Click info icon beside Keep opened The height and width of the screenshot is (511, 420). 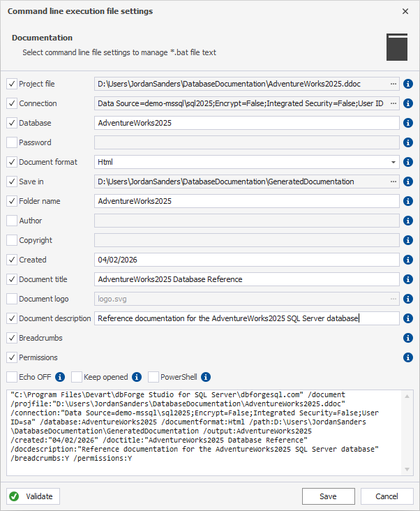137,377
